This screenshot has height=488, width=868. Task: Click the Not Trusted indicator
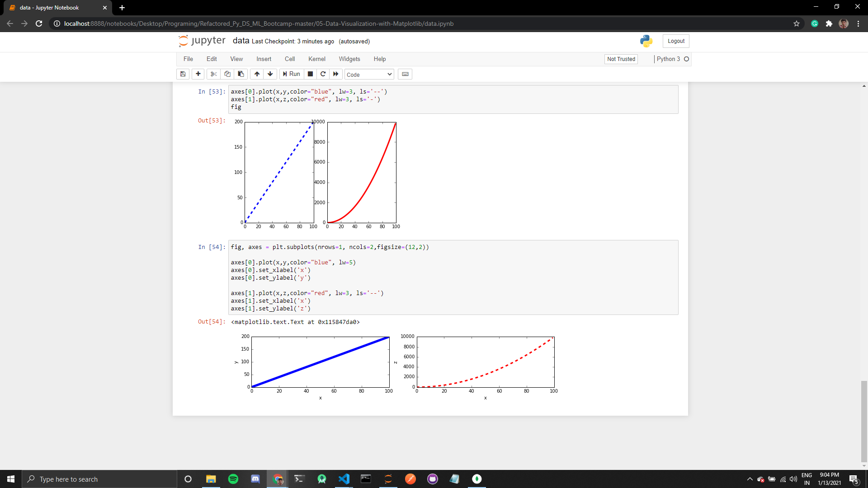point(621,59)
